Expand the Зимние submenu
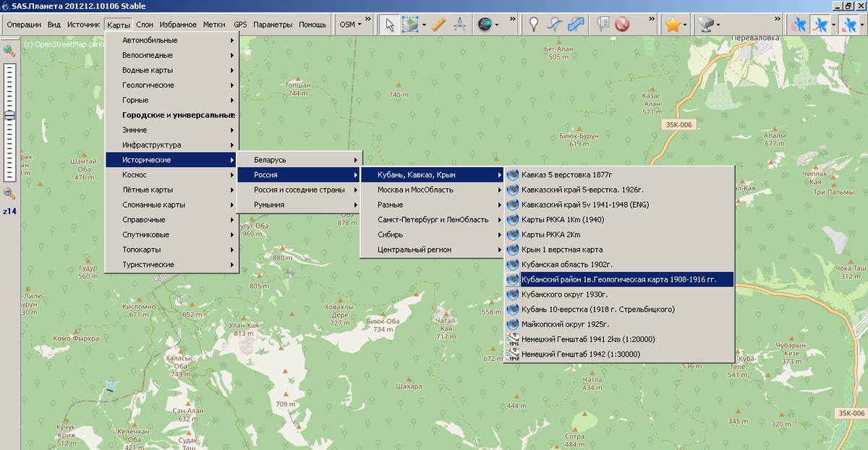 pyautogui.click(x=171, y=130)
